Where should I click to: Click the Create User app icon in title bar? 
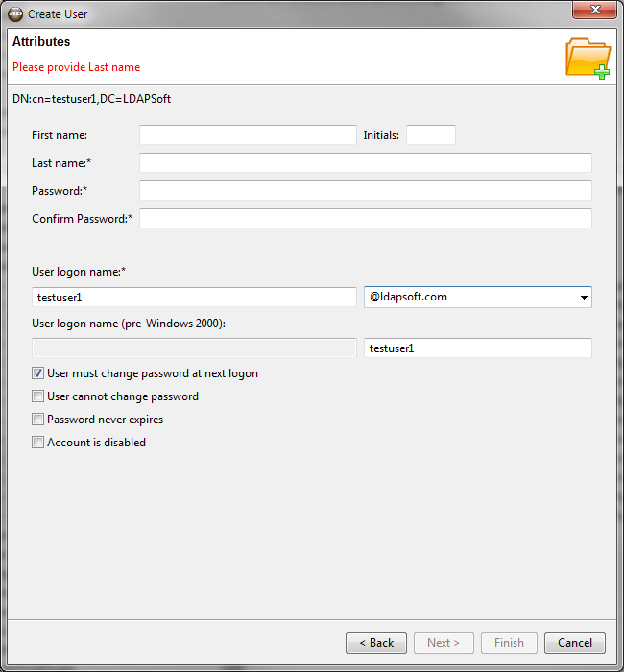click(15, 14)
